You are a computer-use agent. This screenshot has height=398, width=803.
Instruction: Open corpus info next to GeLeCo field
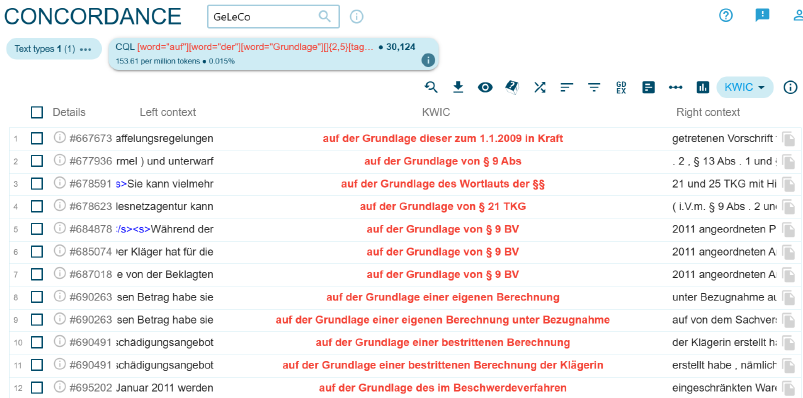[356, 17]
